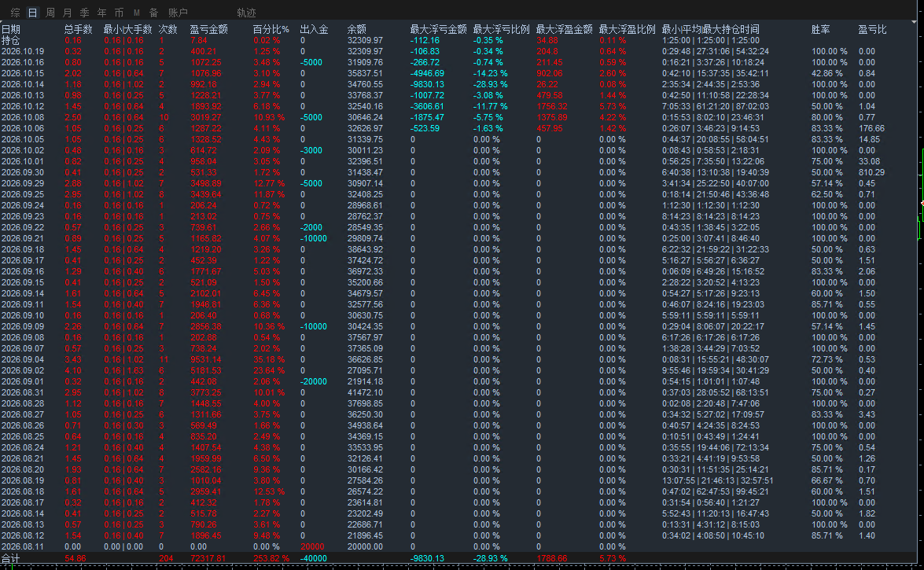The image size is (924, 570).
Task: Click the balance cell 41472.10
Action: (x=366, y=392)
